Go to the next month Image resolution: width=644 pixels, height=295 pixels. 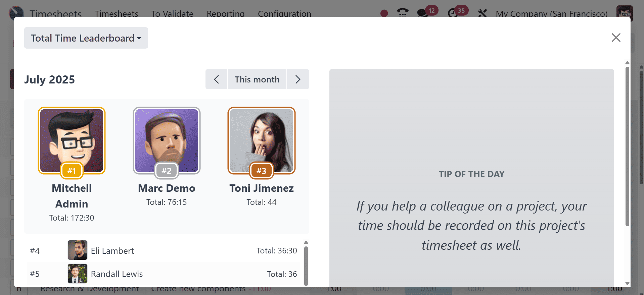pyautogui.click(x=298, y=79)
